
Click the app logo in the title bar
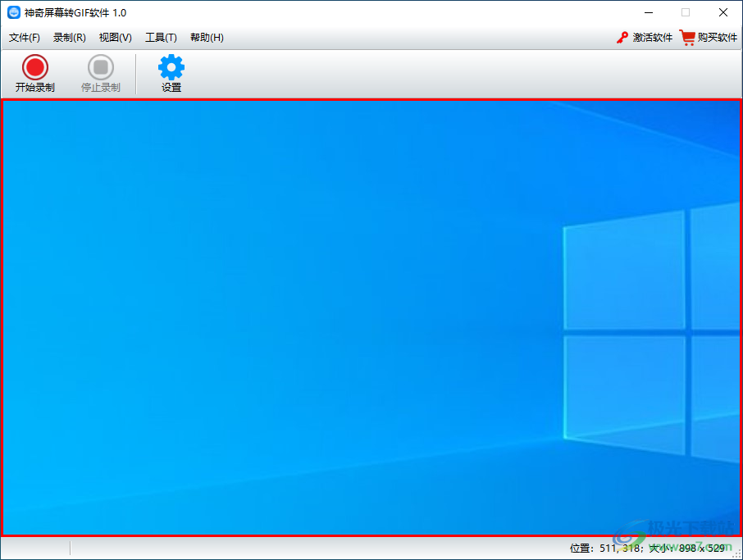click(x=13, y=12)
